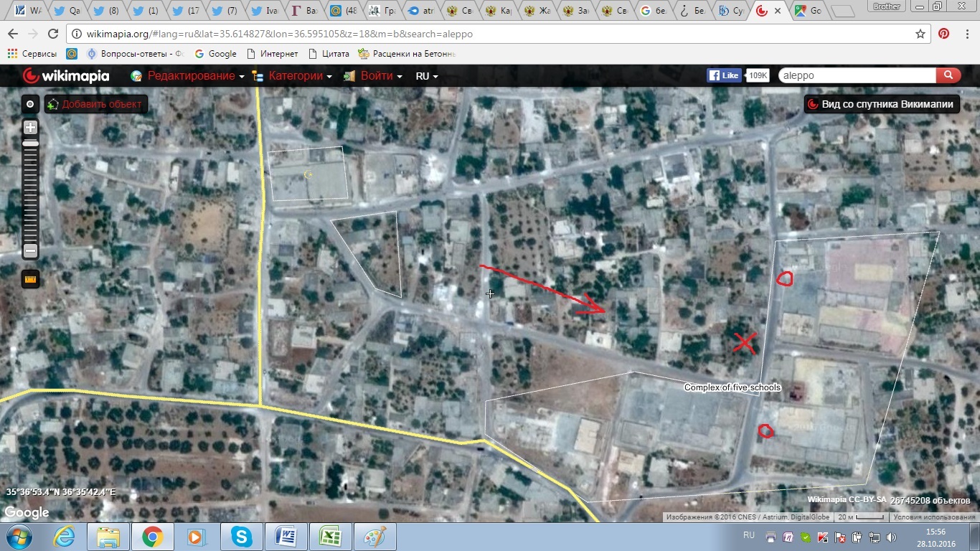Click the red search magnifier button
The image size is (980, 551).
[x=948, y=75]
